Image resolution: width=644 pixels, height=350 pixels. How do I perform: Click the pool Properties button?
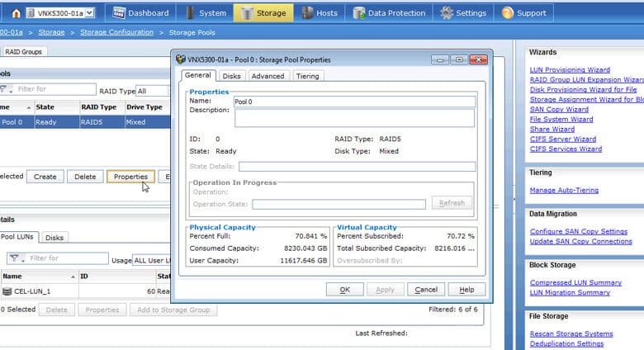[130, 177]
